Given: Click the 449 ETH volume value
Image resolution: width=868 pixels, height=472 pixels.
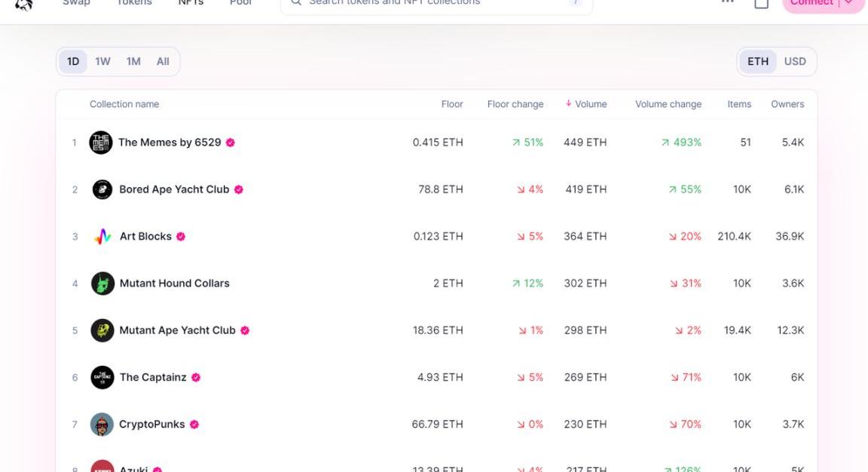Looking at the screenshot, I should pos(585,143).
